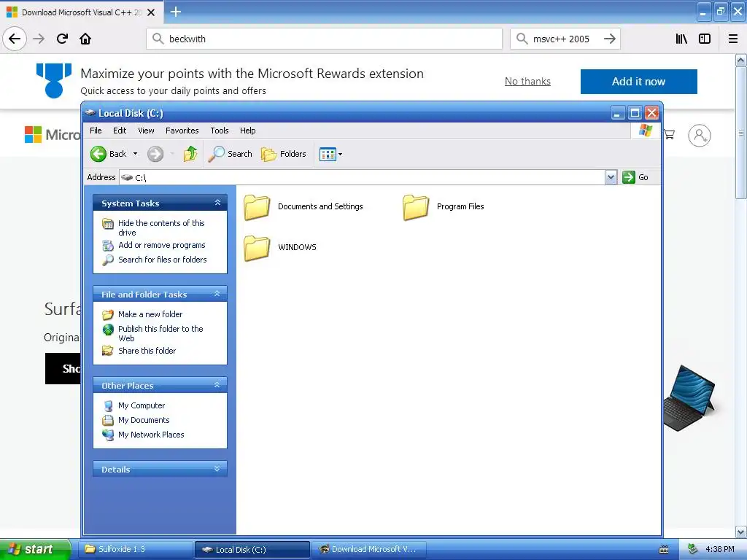Image resolution: width=747 pixels, height=560 pixels.
Task: Toggle the browser sidebar icon
Action: coord(705,39)
